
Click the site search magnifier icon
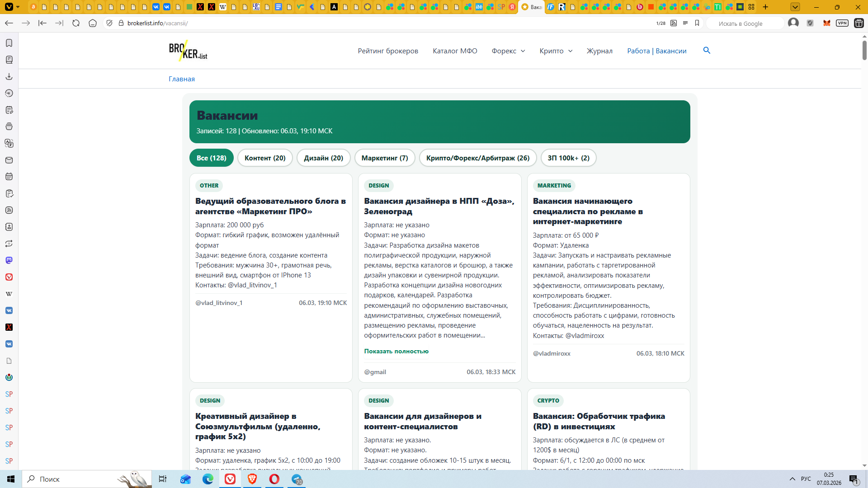[x=707, y=51]
